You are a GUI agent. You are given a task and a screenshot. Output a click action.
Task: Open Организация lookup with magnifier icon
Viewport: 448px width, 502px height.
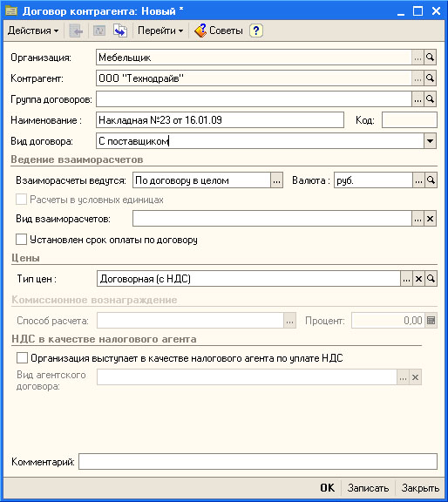tap(430, 58)
